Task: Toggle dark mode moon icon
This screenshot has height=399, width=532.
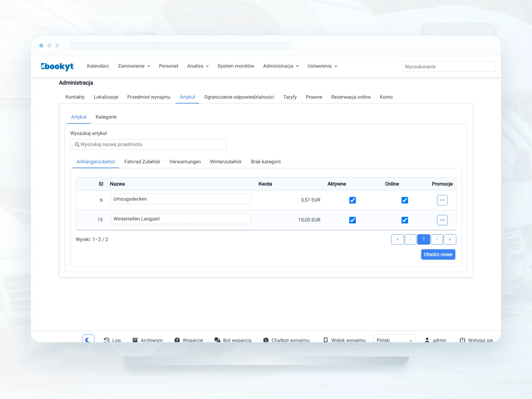Action: tap(88, 339)
